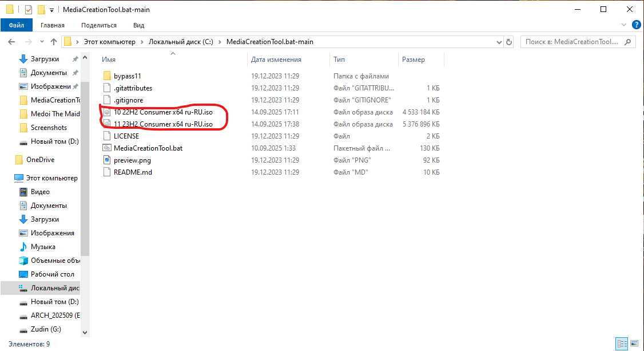Click the back navigation arrow
Viewport: 644px width, 351px height.
(12, 41)
